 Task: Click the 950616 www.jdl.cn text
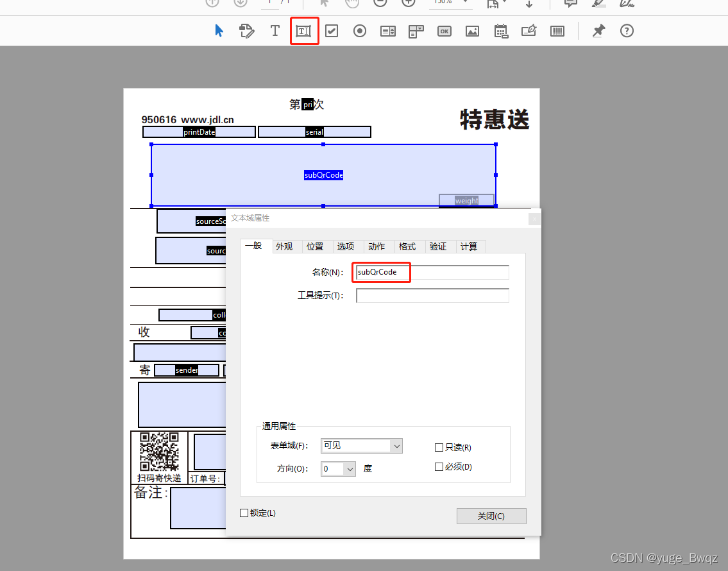point(187,120)
